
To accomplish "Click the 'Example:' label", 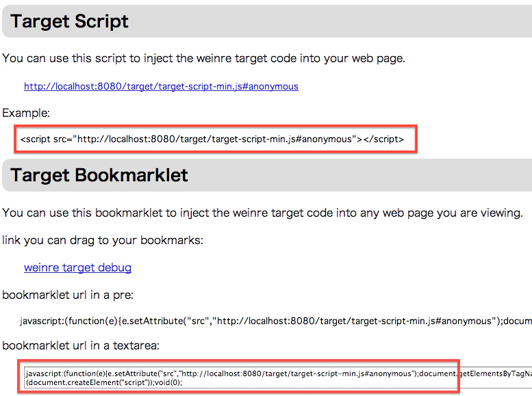I will point(26,113).
